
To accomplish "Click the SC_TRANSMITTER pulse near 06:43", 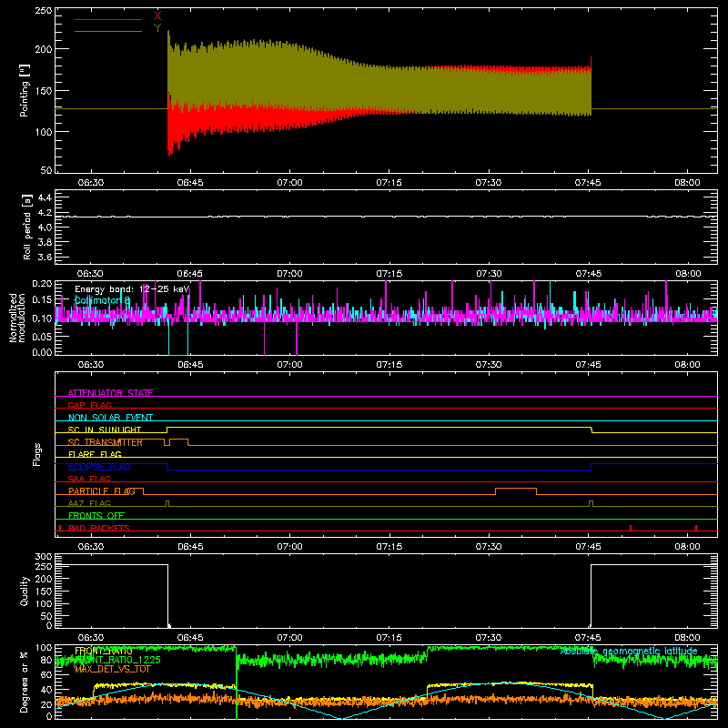I will pyautogui.click(x=178, y=442).
